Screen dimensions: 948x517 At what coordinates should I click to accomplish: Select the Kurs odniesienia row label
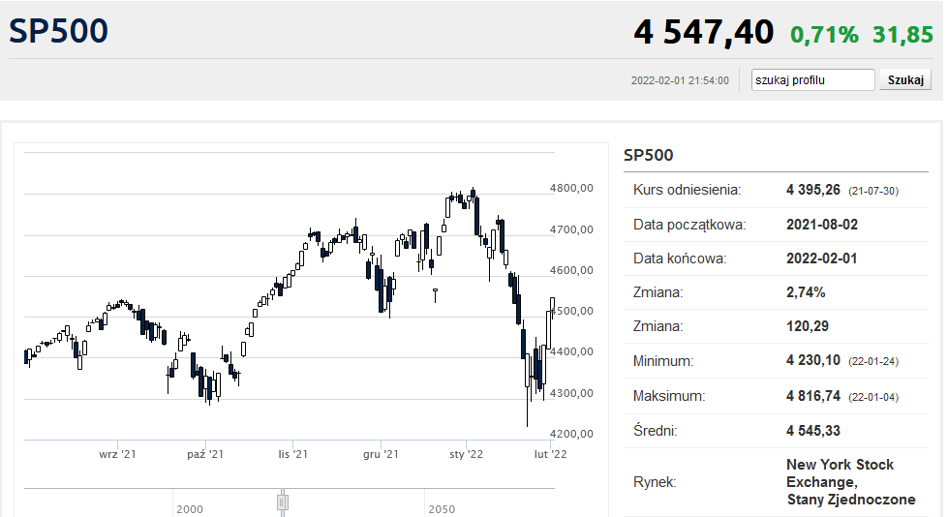click(686, 190)
